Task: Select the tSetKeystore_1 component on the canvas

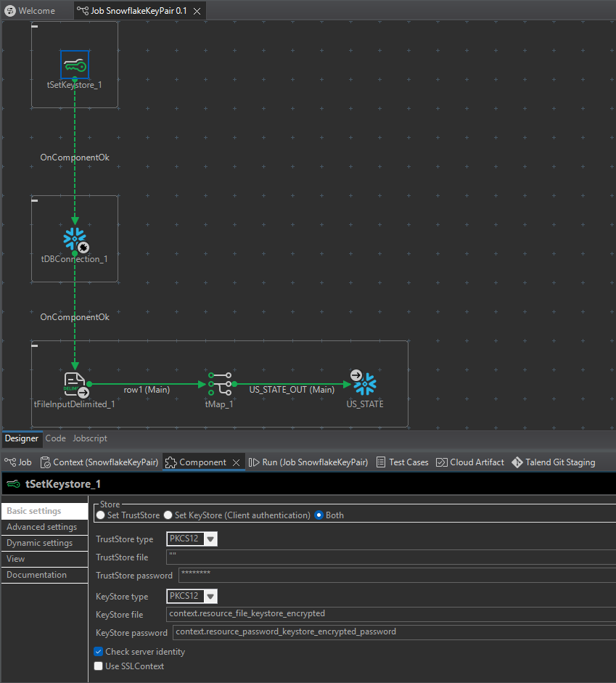Action: [75, 65]
